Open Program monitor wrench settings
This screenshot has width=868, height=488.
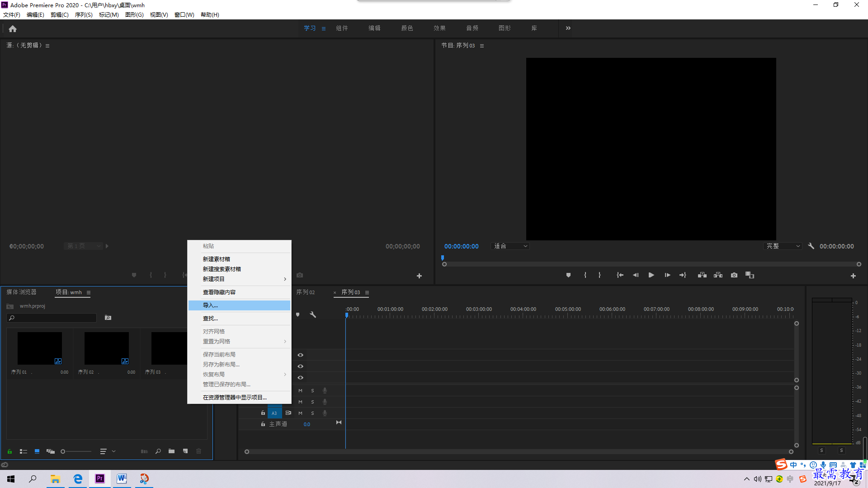pyautogui.click(x=811, y=246)
